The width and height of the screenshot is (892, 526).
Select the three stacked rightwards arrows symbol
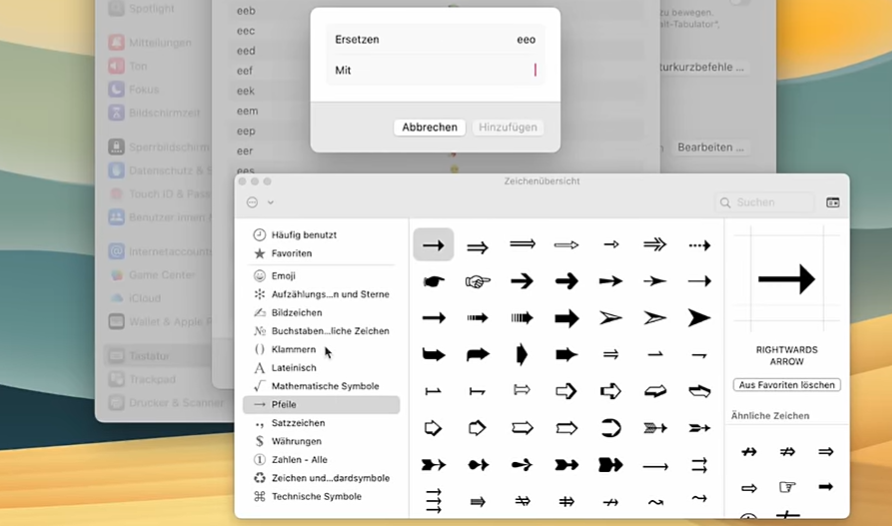point(433,500)
